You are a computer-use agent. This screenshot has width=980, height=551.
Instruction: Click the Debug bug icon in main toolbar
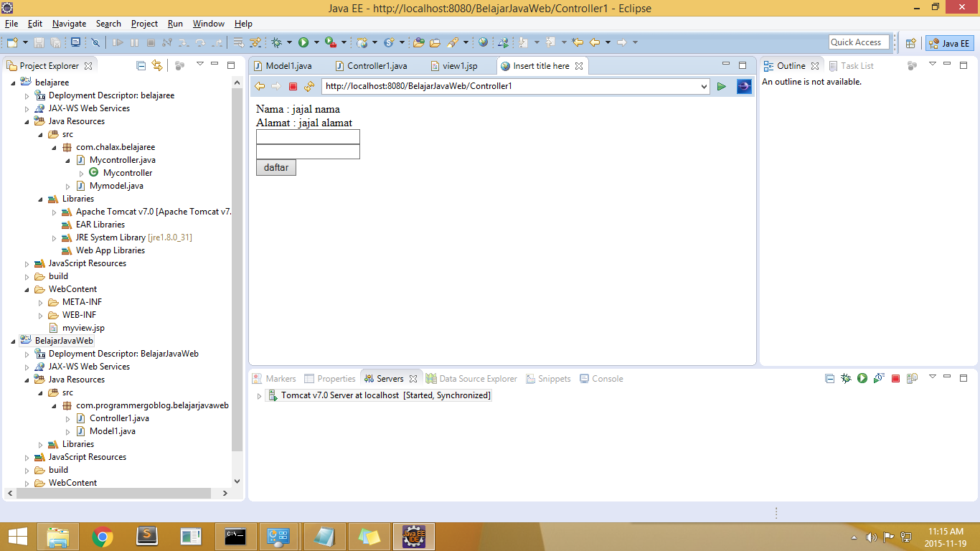click(x=276, y=43)
